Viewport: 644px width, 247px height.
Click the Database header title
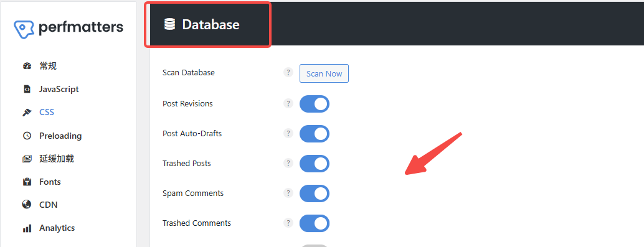211,25
